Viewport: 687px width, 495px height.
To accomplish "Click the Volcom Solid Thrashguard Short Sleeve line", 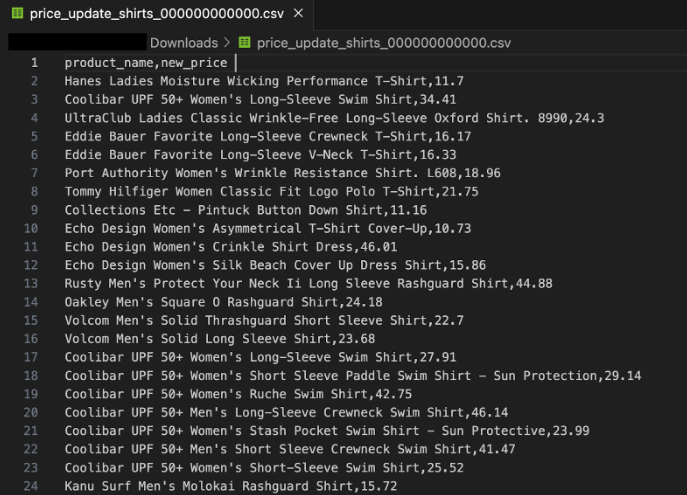I will tap(264, 320).
